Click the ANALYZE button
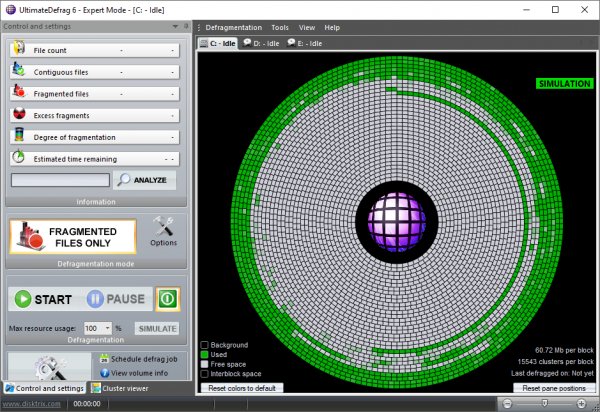The width and height of the screenshot is (600, 412). [x=145, y=180]
